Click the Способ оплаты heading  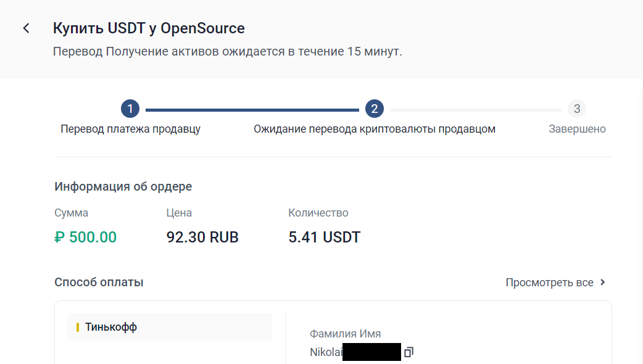99,283
